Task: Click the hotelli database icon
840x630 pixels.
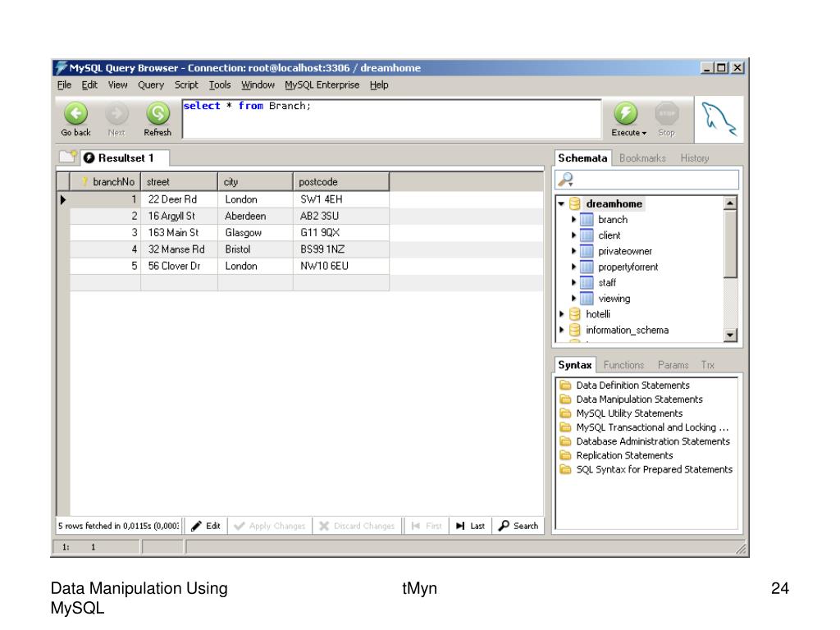Action: click(575, 314)
